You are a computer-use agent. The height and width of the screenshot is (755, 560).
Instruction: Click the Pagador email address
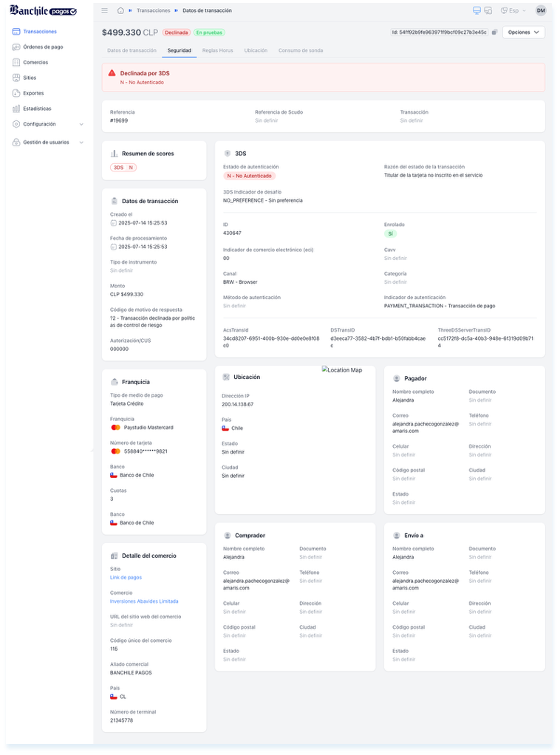pyautogui.click(x=426, y=428)
